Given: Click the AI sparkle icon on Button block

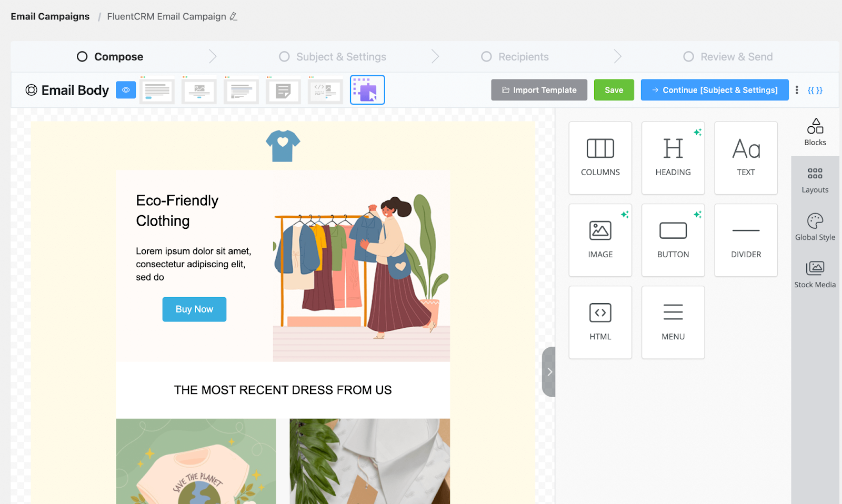Looking at the screenshot, I should 697,215.
